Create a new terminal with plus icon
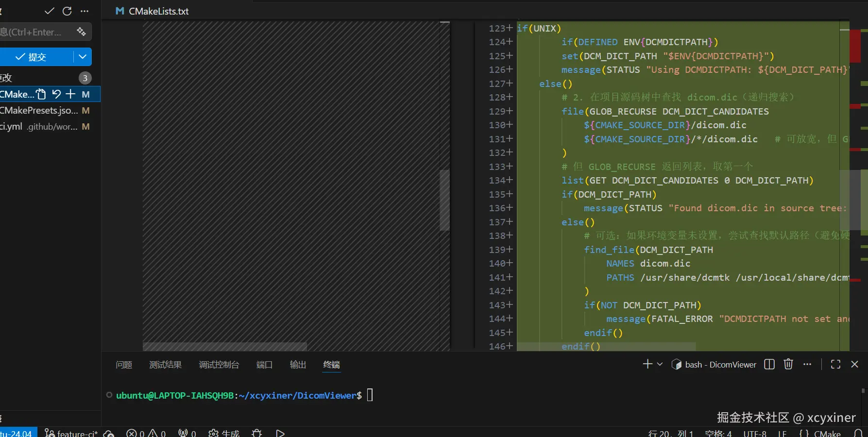 647,364
